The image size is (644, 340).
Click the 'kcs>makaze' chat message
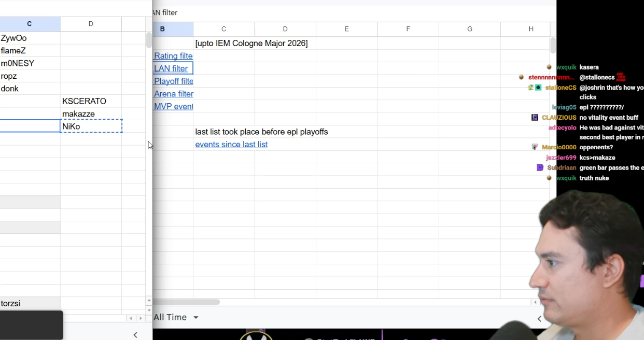[597, 158]
